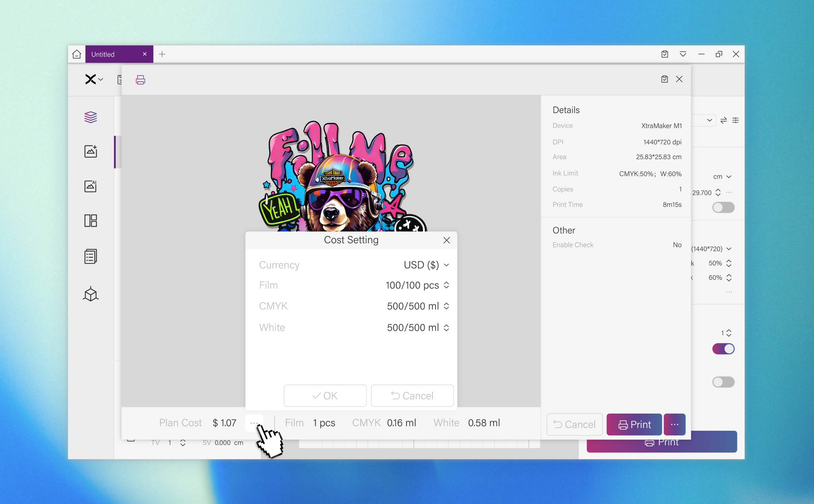Click Cancel in the print dialog
Screen dimensions: 814x504
pyautogui.click(x=574, y=425)
